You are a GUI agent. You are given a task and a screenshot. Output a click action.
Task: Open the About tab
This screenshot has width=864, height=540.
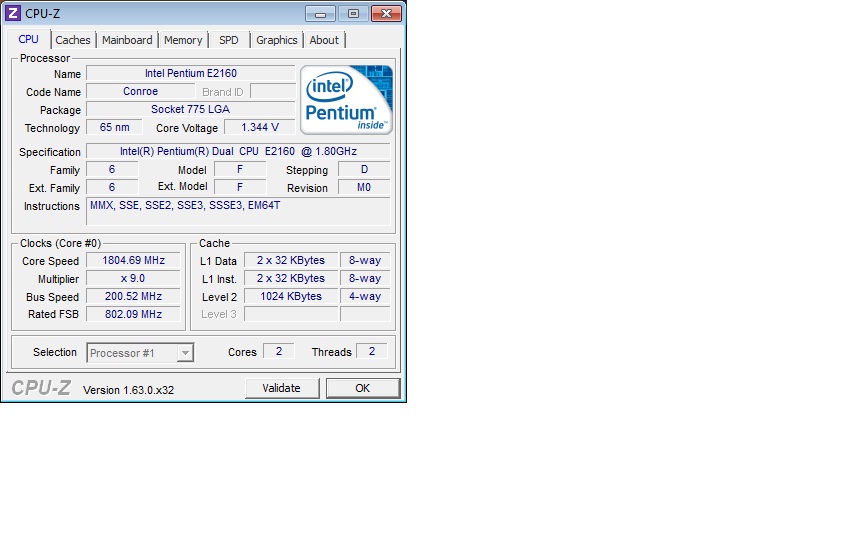pyautogui.click(x=324, y=40)
